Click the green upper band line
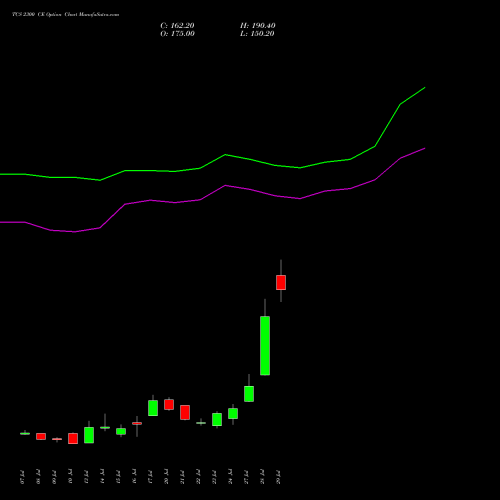This screenshot has width=500, height=500. coord(225,155)
